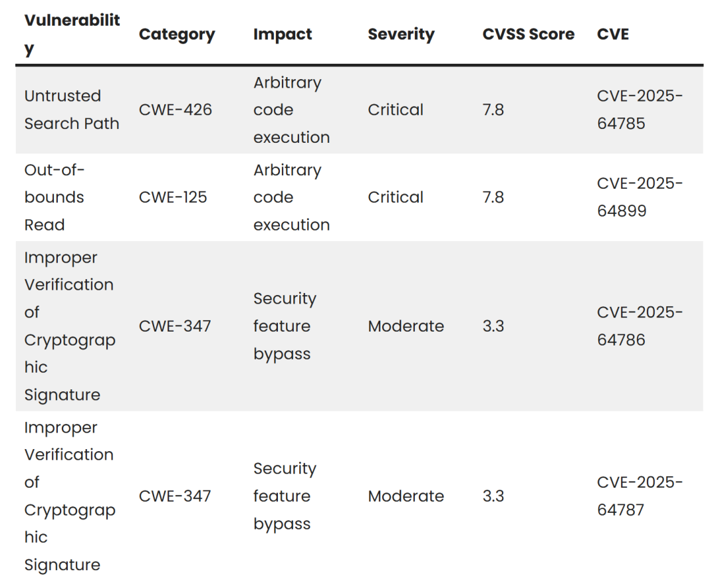
Task: Click the Category column header
Action: tap(177, 35)
